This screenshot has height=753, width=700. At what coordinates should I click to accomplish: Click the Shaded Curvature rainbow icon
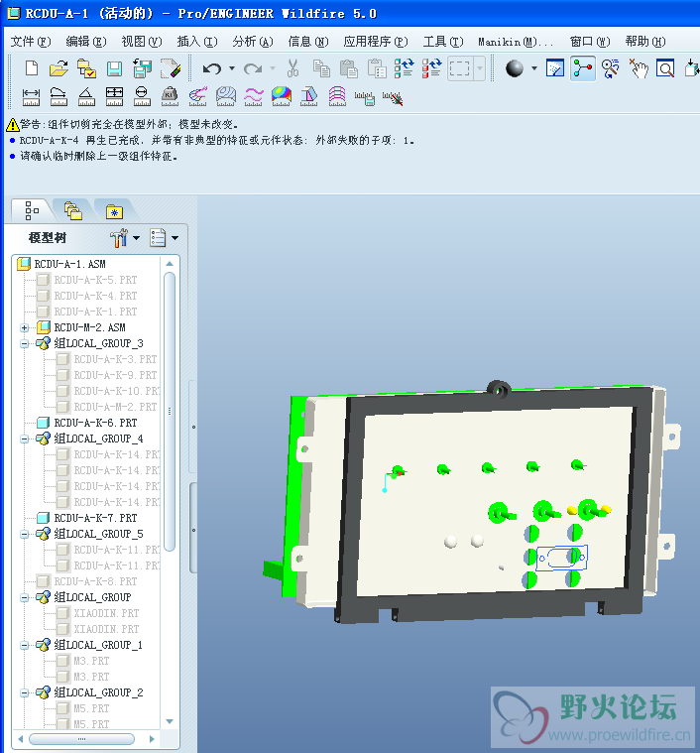tap(282, 96)
